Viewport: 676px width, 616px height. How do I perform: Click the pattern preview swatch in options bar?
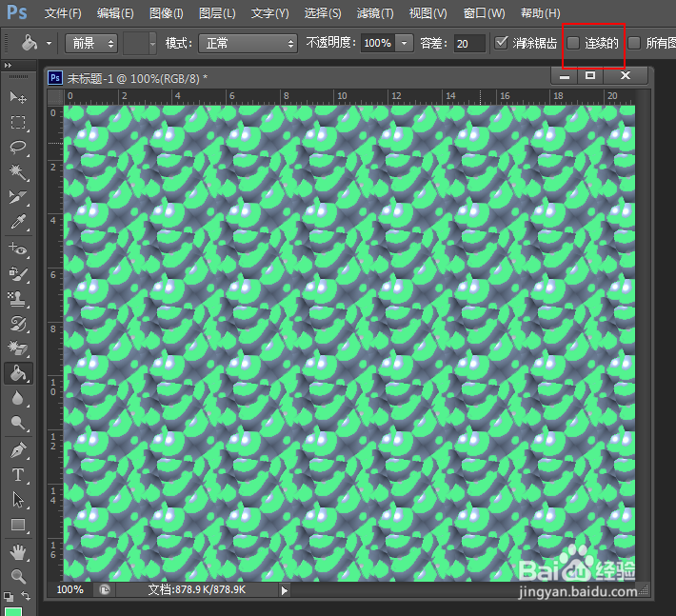[136, 43]
